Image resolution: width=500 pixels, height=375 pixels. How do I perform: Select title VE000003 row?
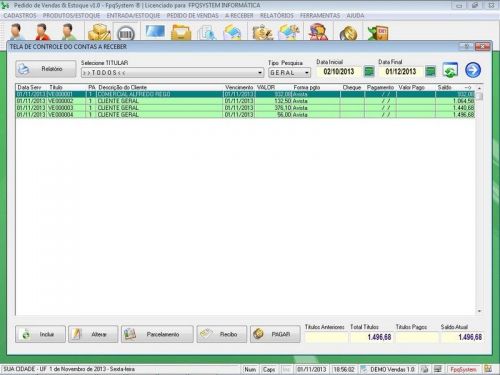[x=245, y=108]
